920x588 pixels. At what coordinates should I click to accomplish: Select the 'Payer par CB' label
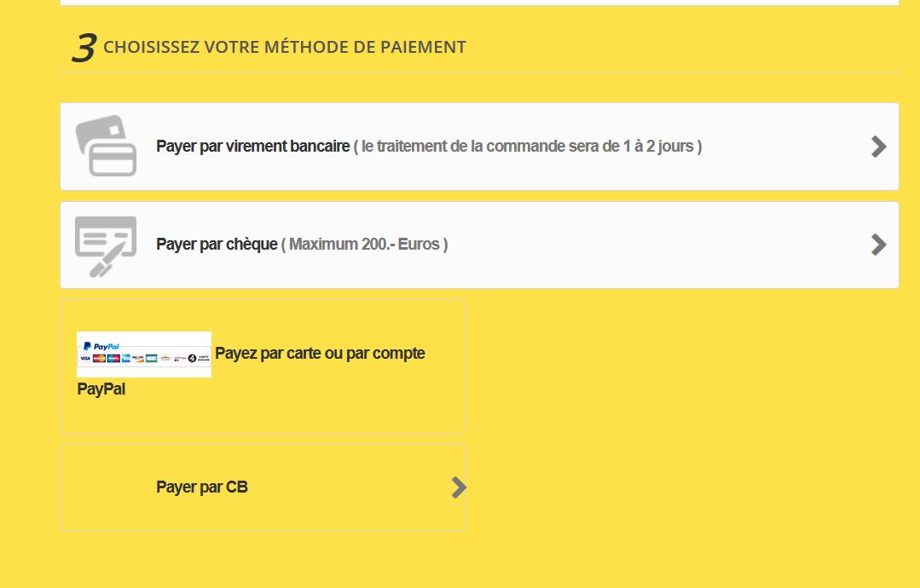click(202, 487)
